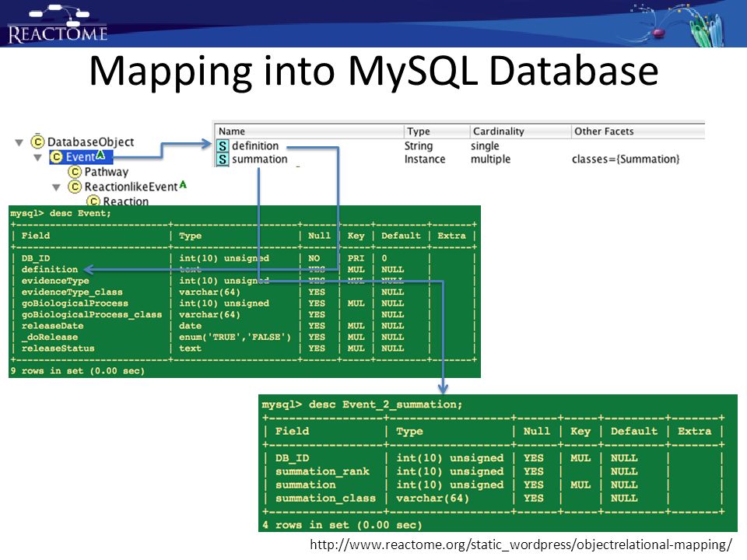This screenshot has height=560, width=747.
Task: Click the releaseDate field
Action: 52,326
